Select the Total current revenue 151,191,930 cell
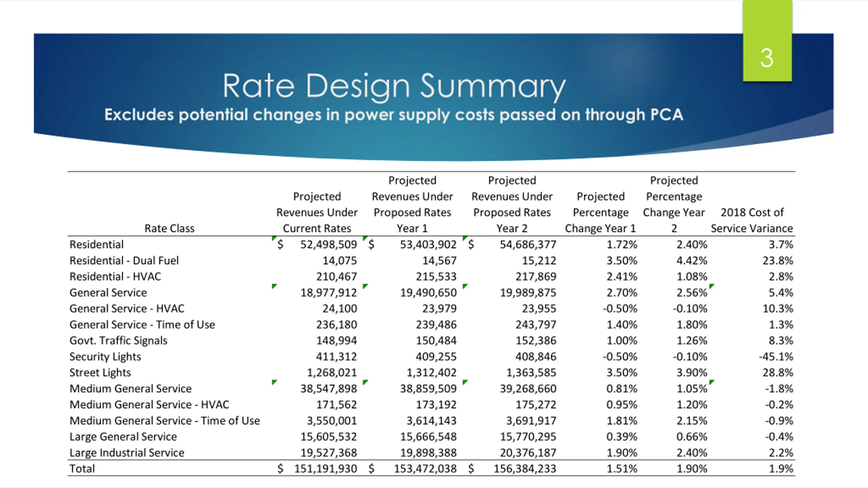 (x=318, y=469)
